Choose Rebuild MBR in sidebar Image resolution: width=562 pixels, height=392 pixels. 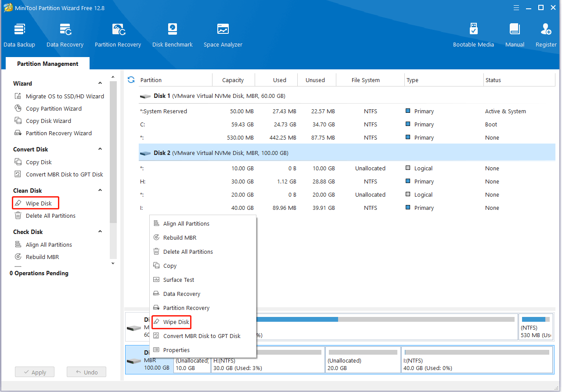[x=37, y=257]
